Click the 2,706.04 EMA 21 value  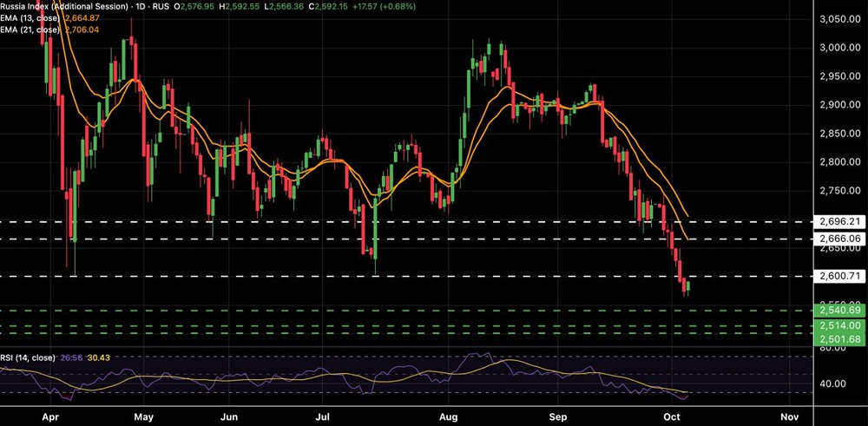point(82,29)
